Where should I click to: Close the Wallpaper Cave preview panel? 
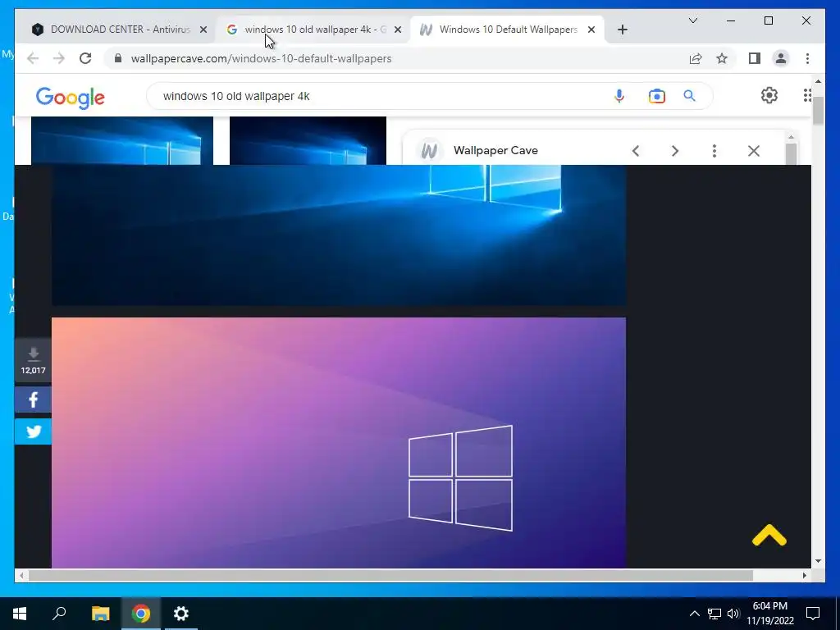(754, 151)
